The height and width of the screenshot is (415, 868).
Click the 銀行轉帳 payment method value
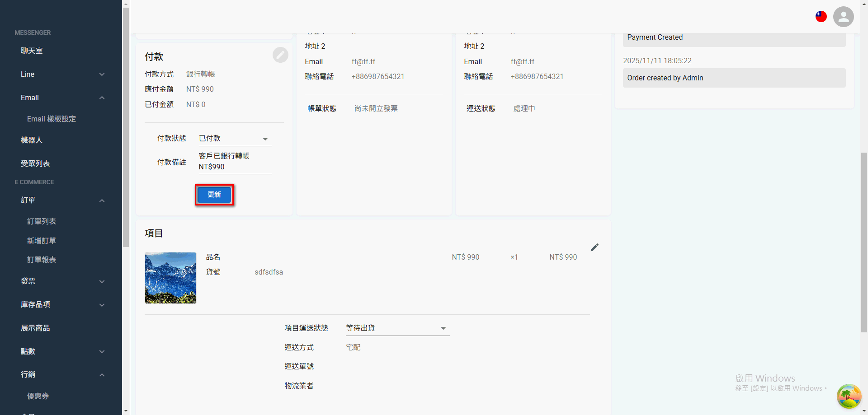201,74
